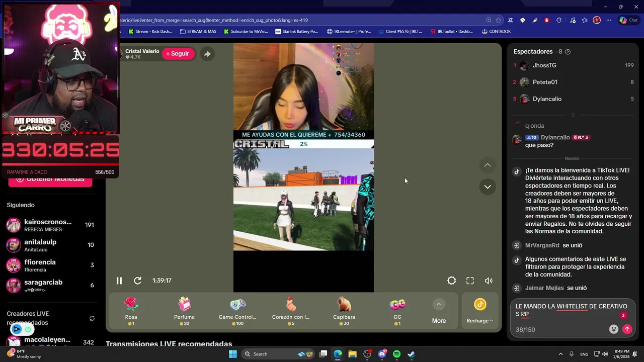Open browser three-dots settings menu

(609, 20)
